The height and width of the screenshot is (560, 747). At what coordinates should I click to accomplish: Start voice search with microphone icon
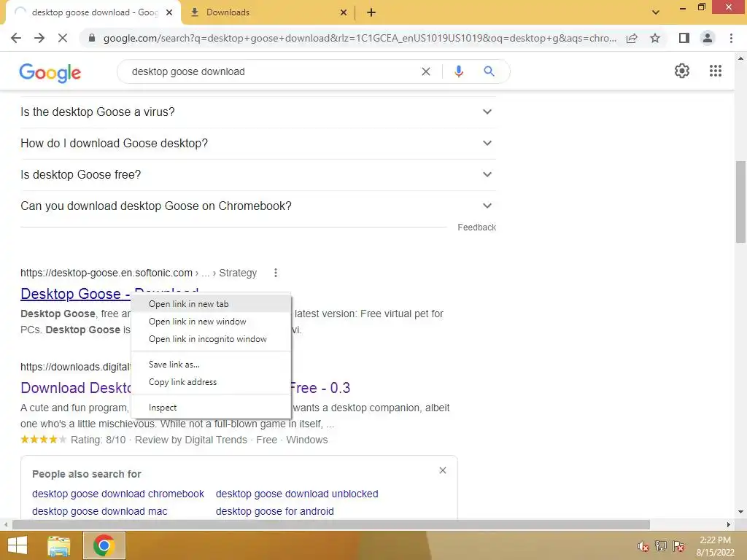[458, 71]
